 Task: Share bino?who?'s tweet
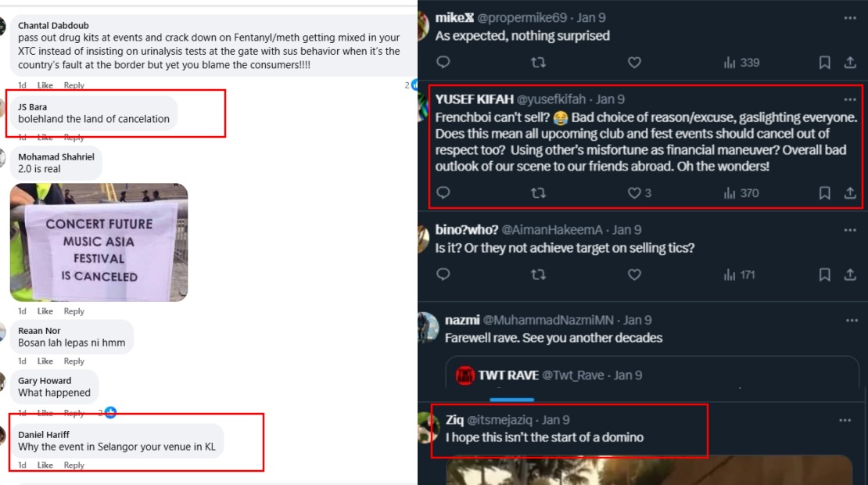coord(850,275)
